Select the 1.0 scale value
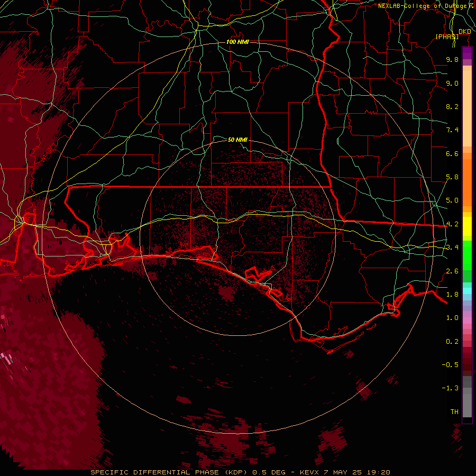This screenshot has height=476, width=476. click(x=452, y=318)
